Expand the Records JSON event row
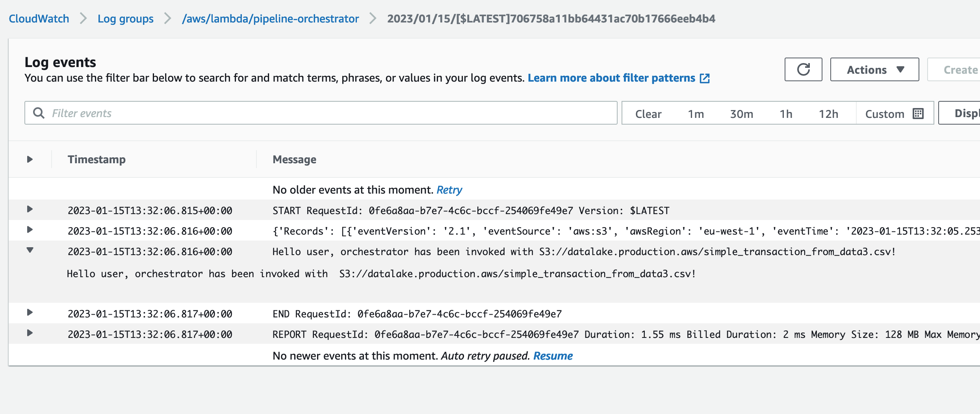The height and width of the screenshot is (414, 980). [x=30, y=230]
